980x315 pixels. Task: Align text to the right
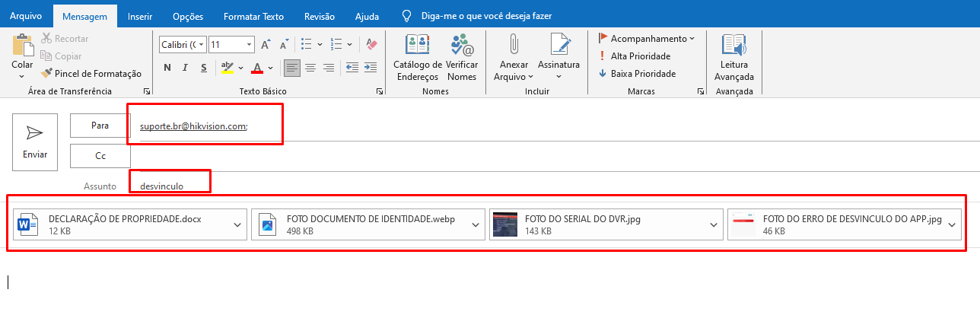point(328,68)
